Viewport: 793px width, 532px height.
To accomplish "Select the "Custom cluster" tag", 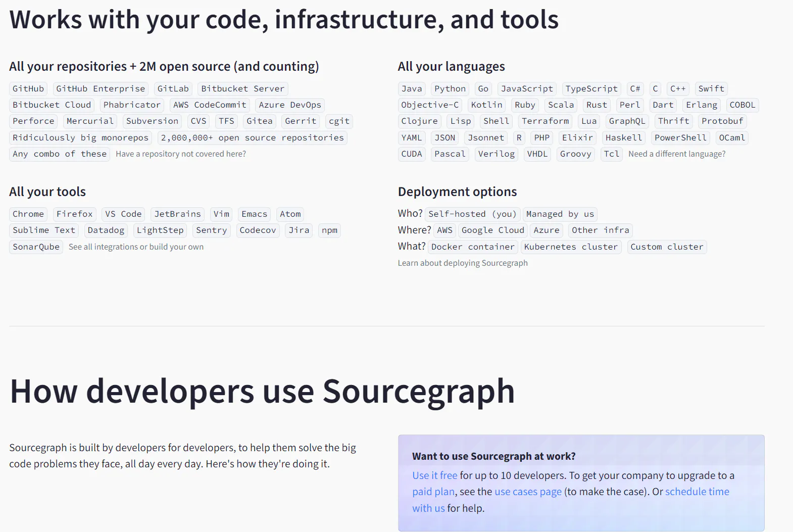I will click(667, 247).
